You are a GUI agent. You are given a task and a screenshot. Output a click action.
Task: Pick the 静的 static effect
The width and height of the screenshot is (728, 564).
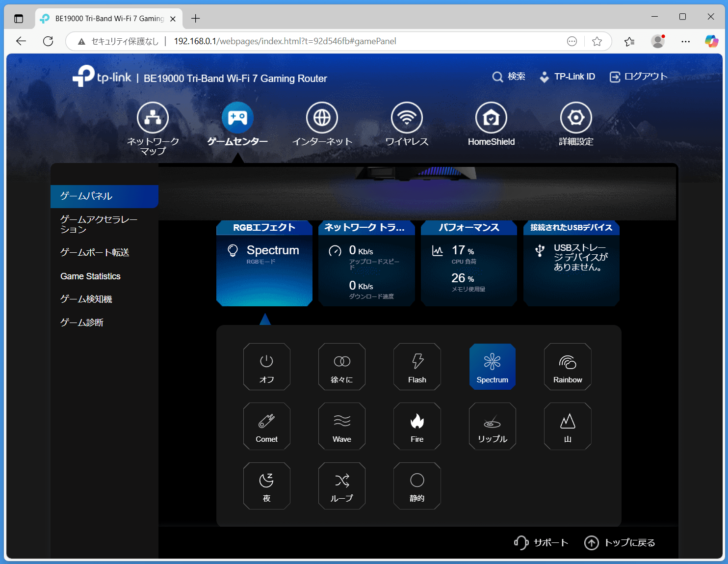point(417,486)
